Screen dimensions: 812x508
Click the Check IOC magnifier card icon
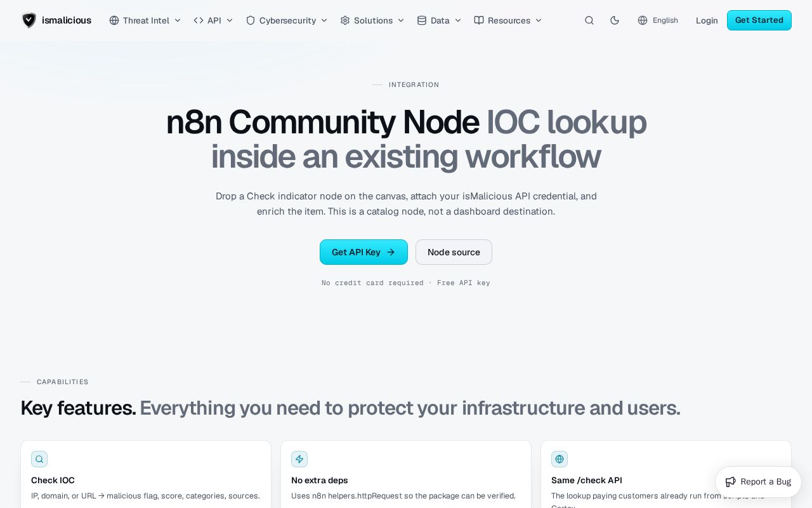pos(39,459)
